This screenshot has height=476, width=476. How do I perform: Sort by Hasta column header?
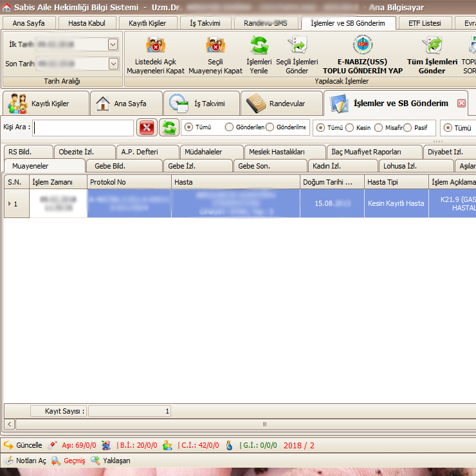(235, 182)
